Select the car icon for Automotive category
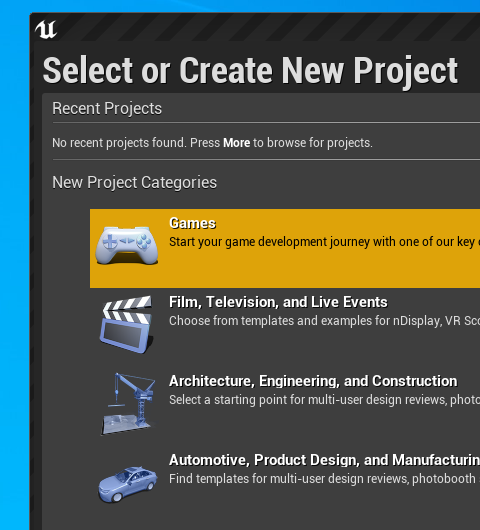Screen dimensions: 480x530 [x=127, y=484]
